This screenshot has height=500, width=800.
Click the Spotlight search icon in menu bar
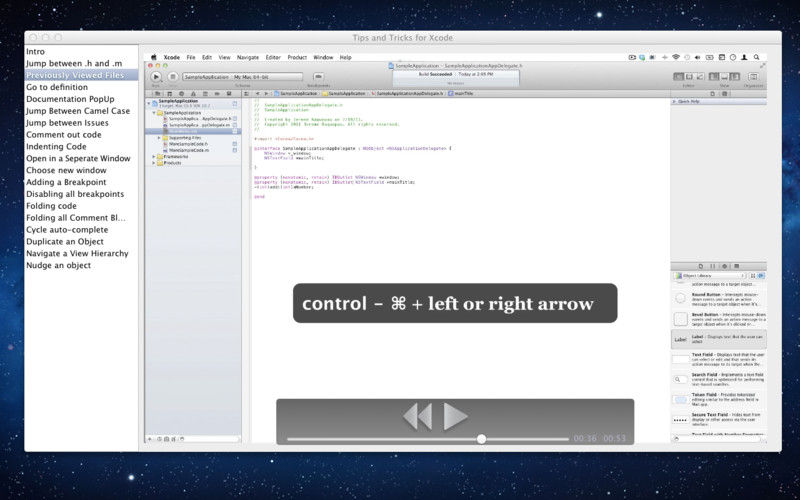point(757,57)
